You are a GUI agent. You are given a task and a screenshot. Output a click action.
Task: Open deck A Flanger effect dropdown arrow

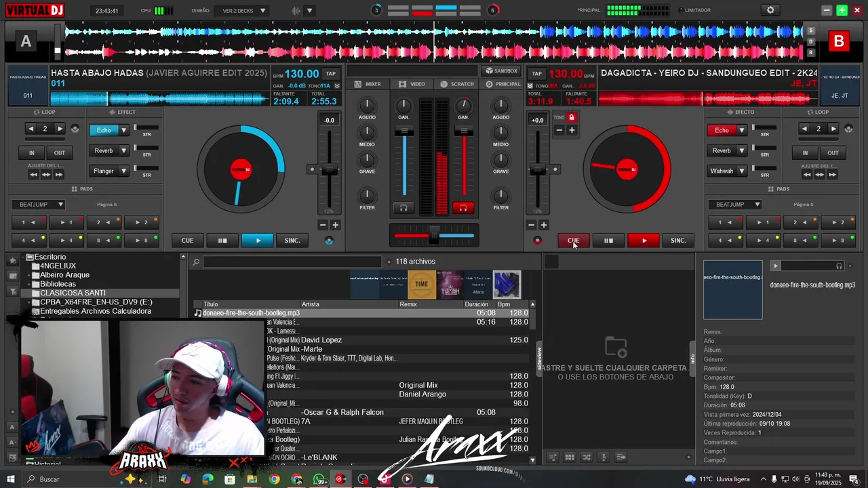point(123,171)
